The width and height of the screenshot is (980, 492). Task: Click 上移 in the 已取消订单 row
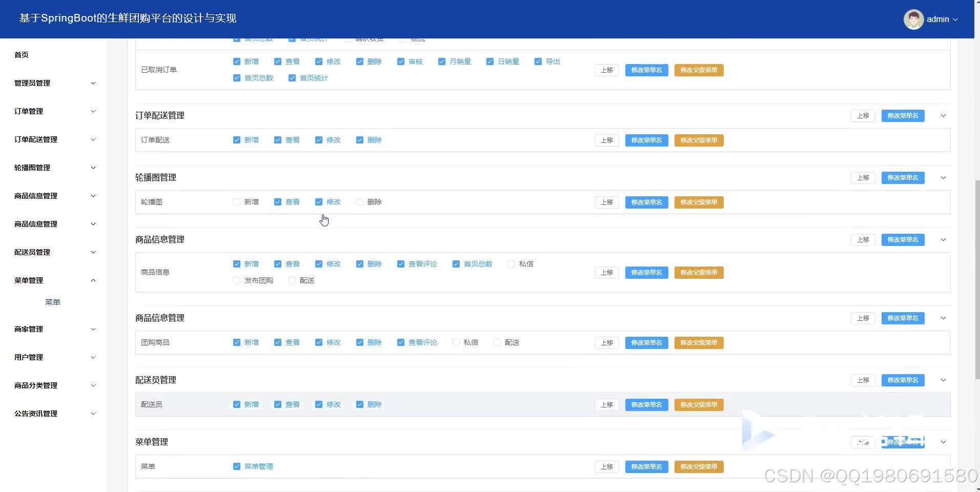point(607,70)
